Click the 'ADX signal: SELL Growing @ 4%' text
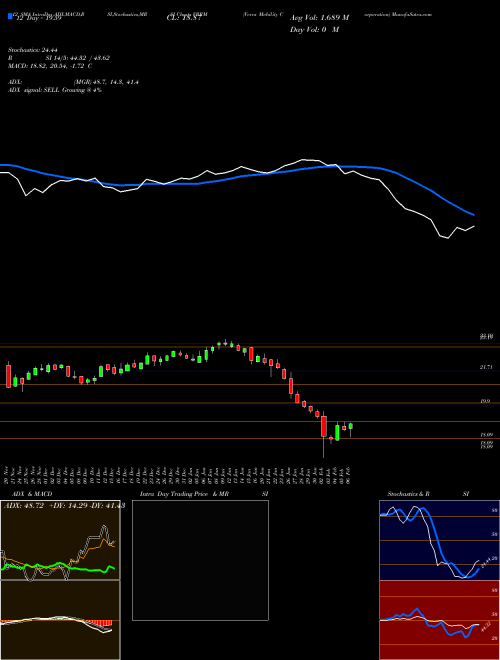The width and height of the screenshot is (500, 660). (x=55, y=90)
